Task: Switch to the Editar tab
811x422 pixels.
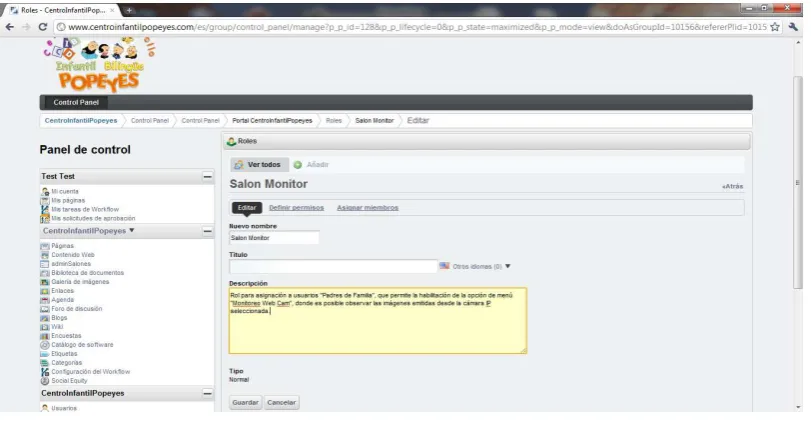Action: (x=247, y=207)
